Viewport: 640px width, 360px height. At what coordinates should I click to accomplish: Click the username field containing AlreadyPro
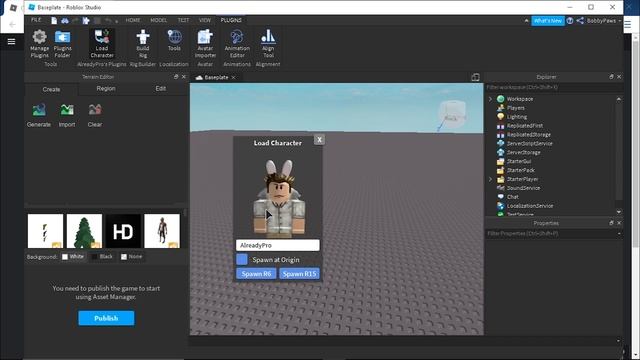(x=278, y=245)
